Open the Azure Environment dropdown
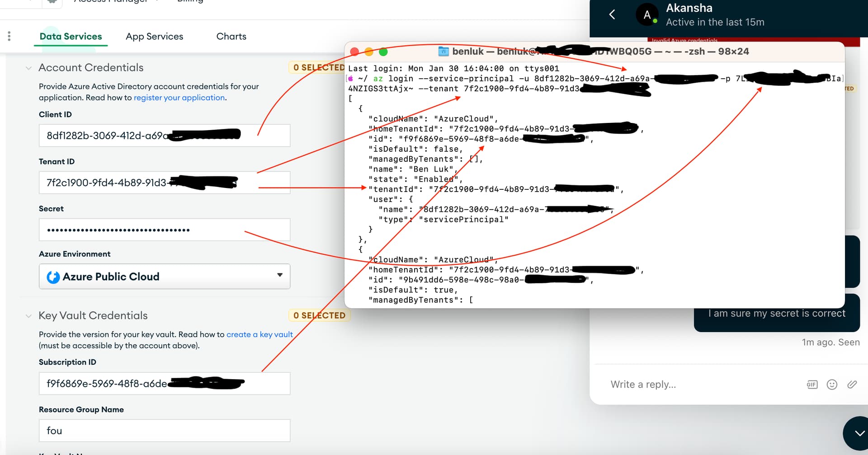868x455 pixels. (280, 276)
